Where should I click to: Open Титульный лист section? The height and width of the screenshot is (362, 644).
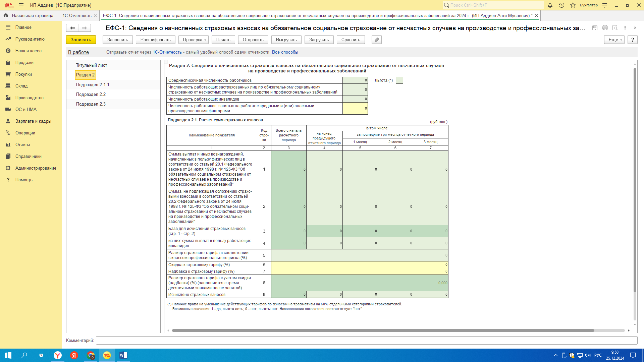tap(91, 65)
